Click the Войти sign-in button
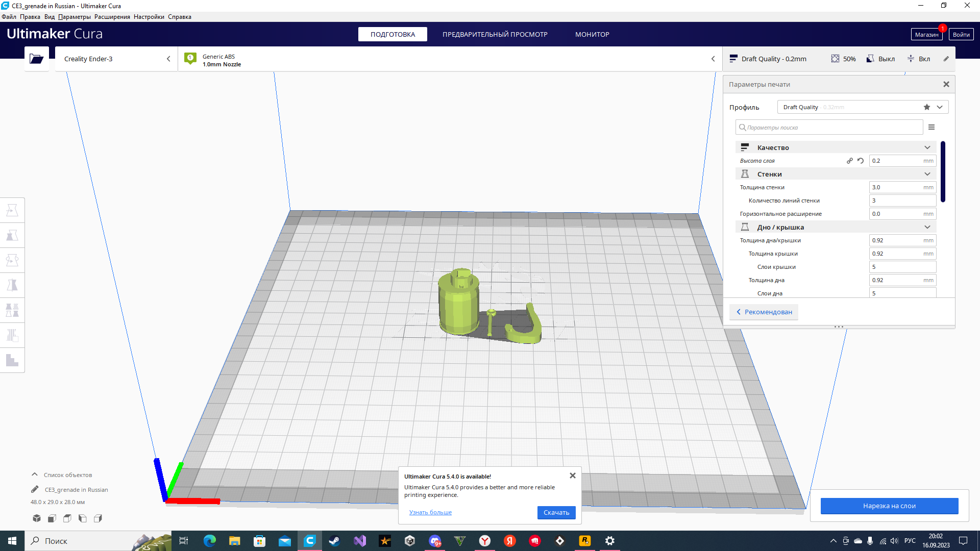Screen dimensions: 980x551 point(961,34)
